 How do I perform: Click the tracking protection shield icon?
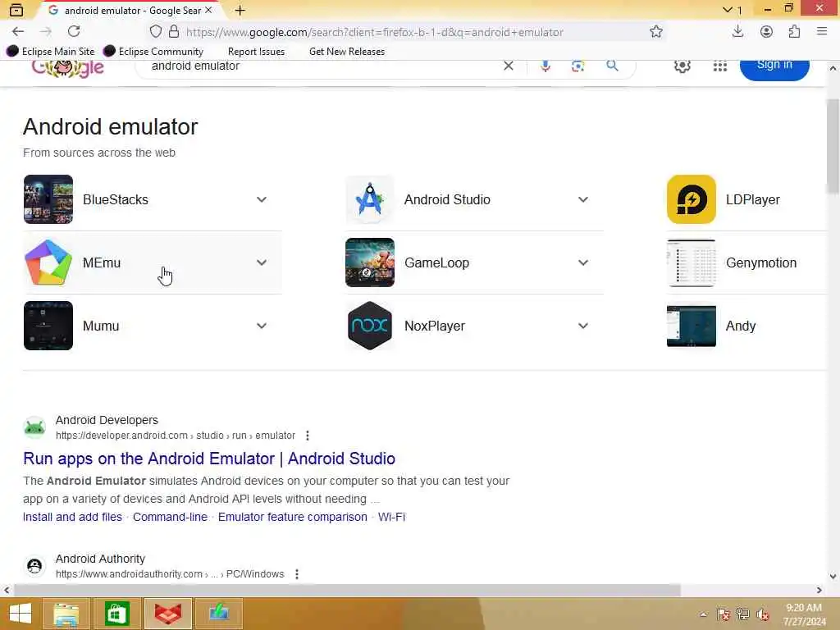(x=155, y=32)
